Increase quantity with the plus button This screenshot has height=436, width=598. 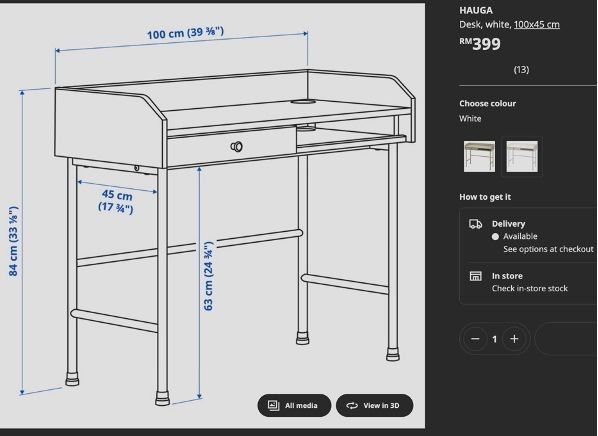click(x=514, y=339)
